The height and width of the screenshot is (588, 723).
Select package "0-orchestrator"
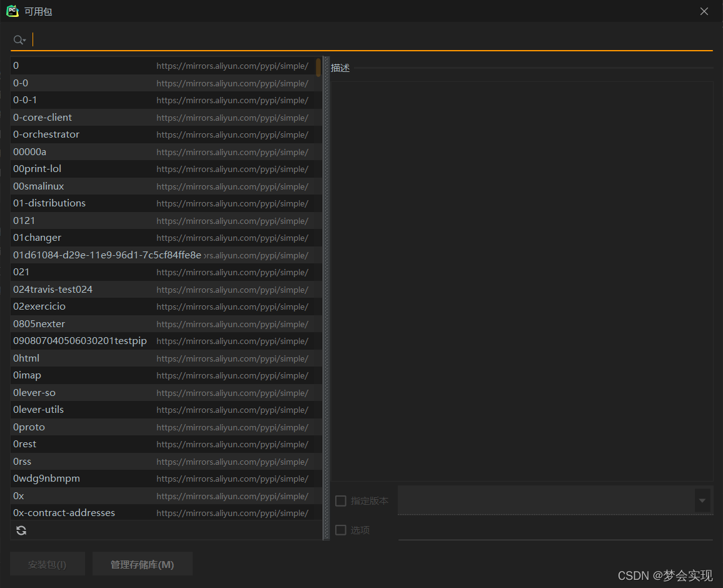click(x=166, y=134)
